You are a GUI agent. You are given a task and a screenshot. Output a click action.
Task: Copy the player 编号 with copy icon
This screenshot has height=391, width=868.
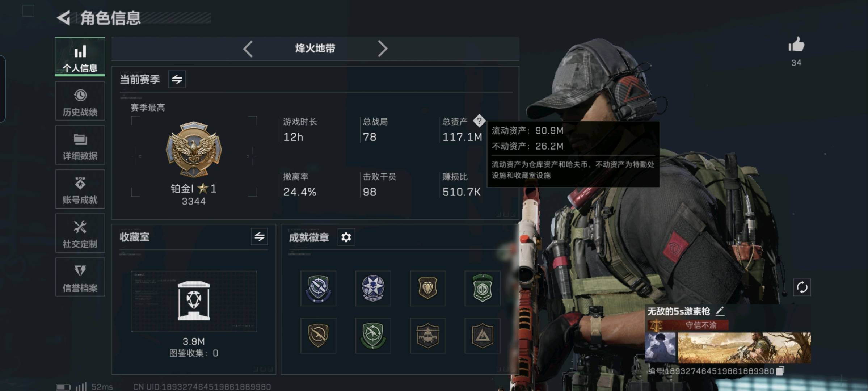(780, 371)
